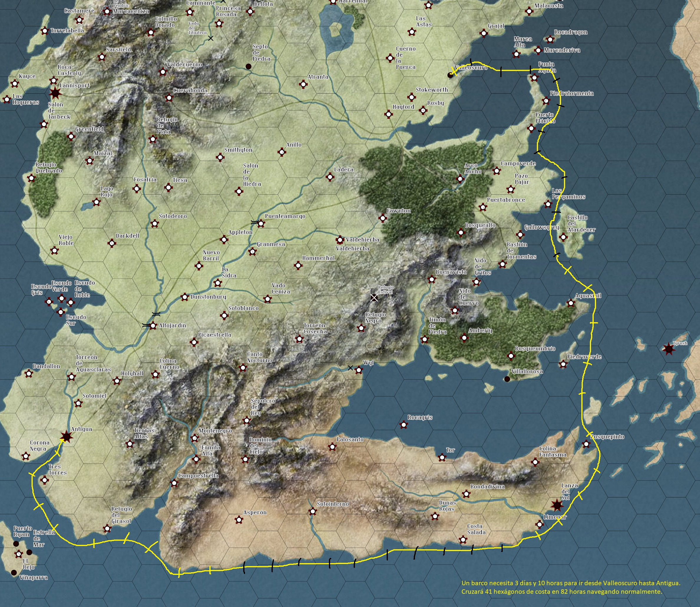Screen dimensions: 700x607
Task: Select the Refugio Estival crossed-out marker
Action: coord(374,298)
